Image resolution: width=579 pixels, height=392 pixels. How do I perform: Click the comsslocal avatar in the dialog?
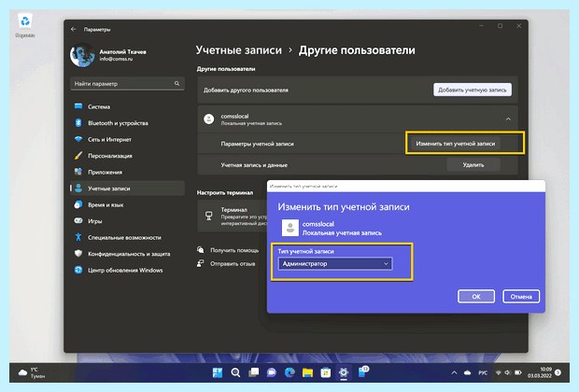coord(290,228)
